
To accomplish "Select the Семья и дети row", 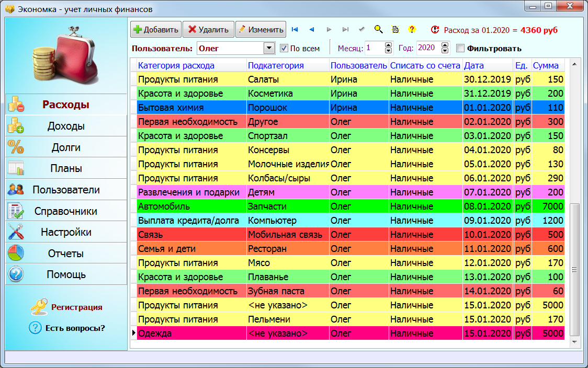I will coord(350,249).
